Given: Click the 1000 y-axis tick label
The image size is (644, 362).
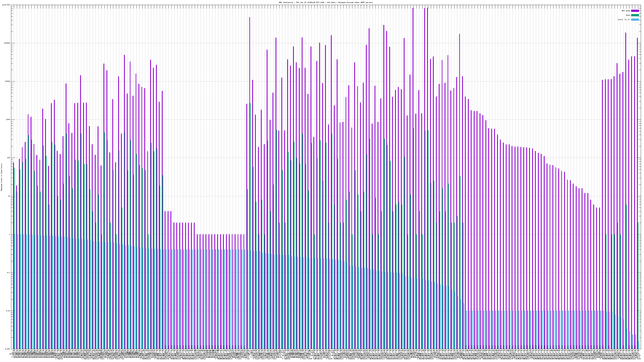Looking at the screenshot, I should click(8, 120).
